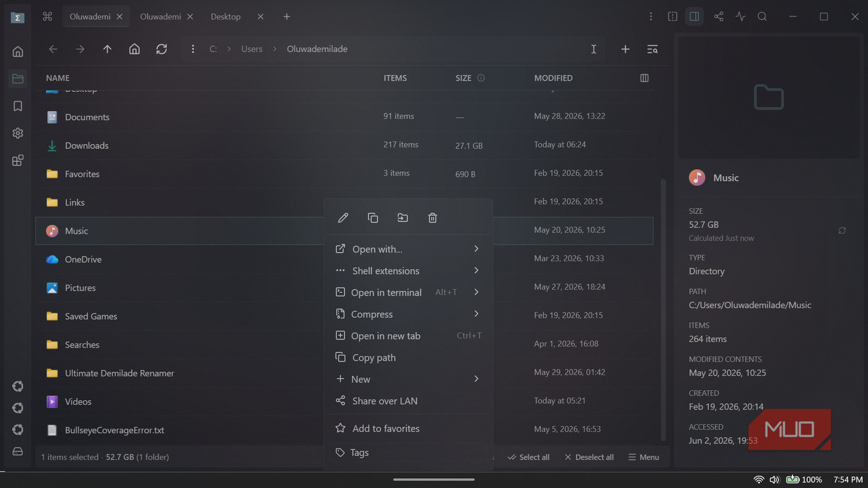Click Select all in status bar

[528, 457]
